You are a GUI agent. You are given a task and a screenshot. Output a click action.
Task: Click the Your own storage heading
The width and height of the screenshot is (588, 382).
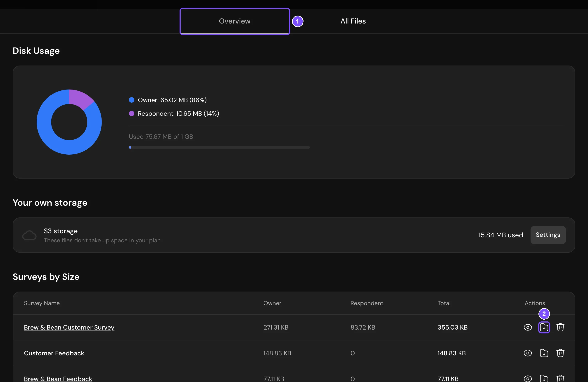coord(50,203)
